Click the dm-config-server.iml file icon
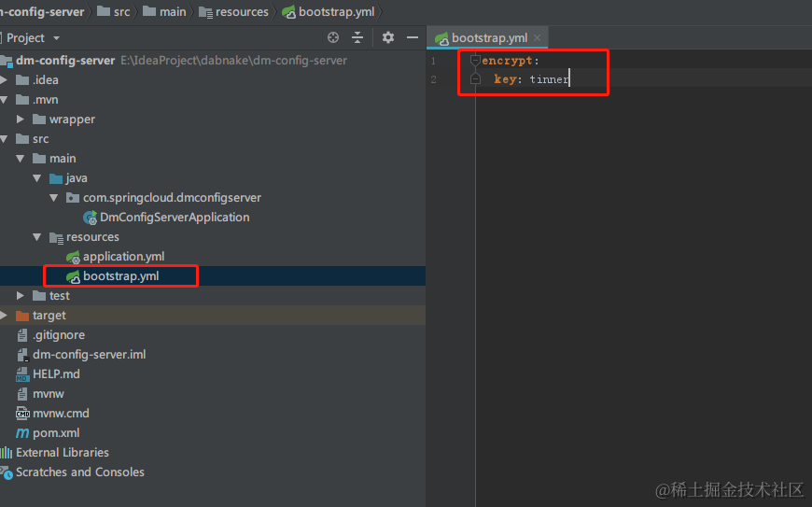The width and height of the screenshot is (812, 507). [x=22, y=355]
